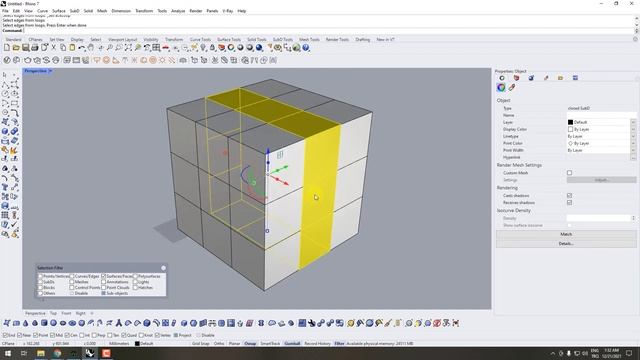Click the black Layer color swatch in Properties

pos(570,122)
